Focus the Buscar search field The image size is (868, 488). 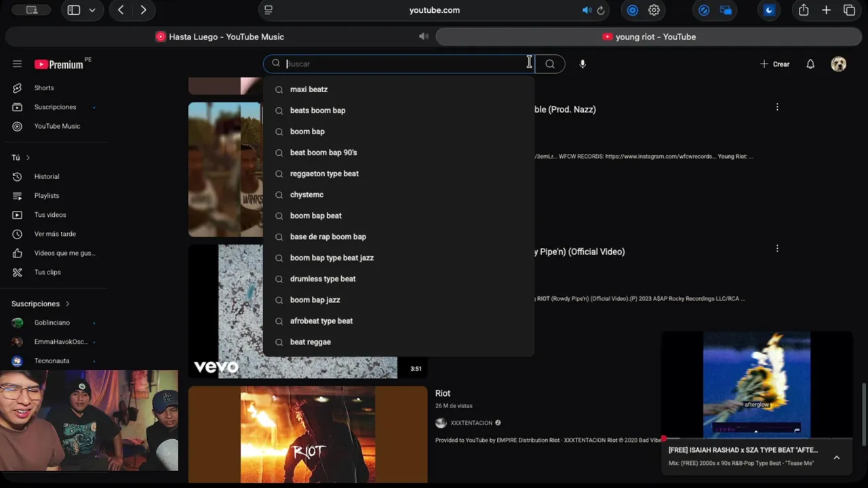pyautogui.click(x=399, y=64)
